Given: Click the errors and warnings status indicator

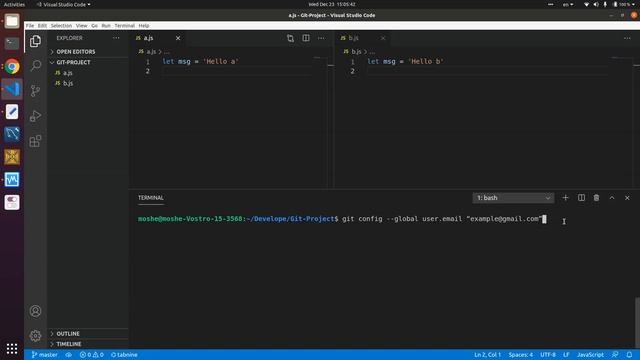Looking at the screenshot, I should point(91,355).
